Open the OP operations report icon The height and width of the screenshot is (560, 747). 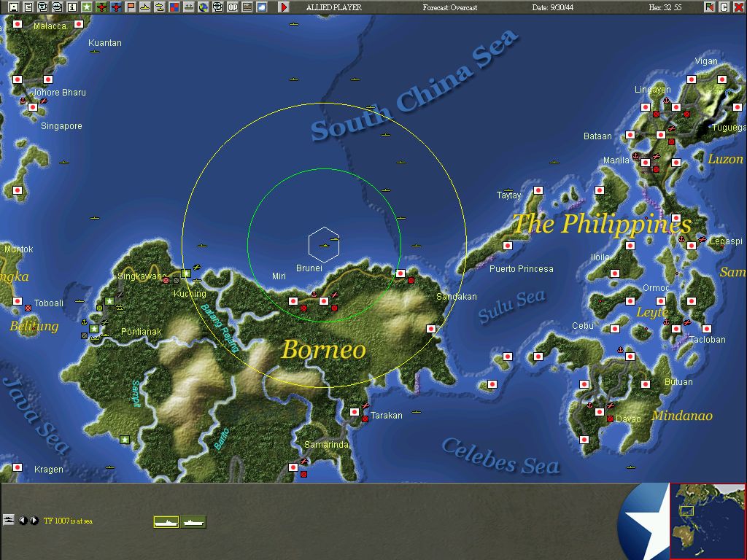233,7
